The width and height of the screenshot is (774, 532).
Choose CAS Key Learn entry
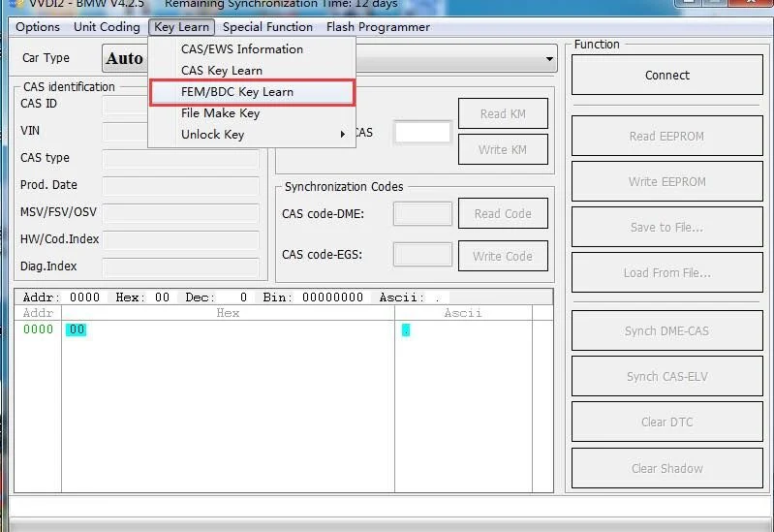(252, 71)
